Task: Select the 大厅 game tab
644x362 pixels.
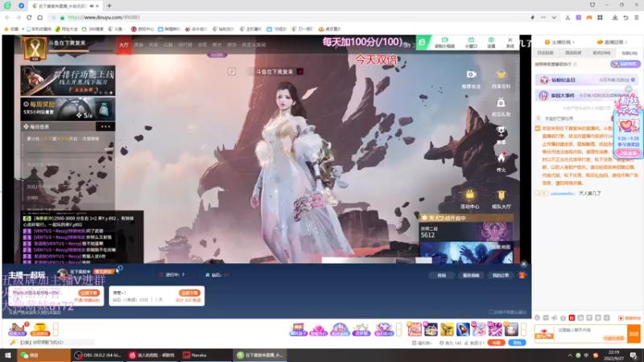Action: (x=124, y=45)
